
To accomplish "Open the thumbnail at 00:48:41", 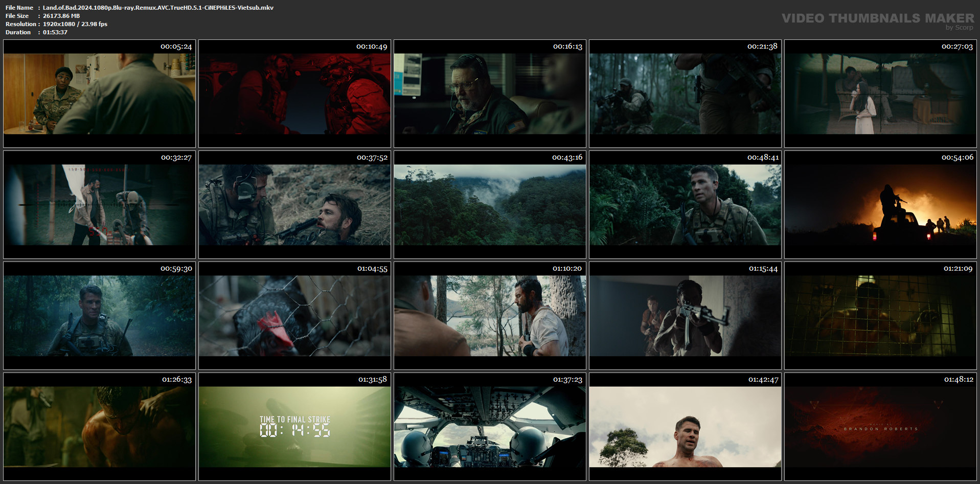I will tap(685, 205).
